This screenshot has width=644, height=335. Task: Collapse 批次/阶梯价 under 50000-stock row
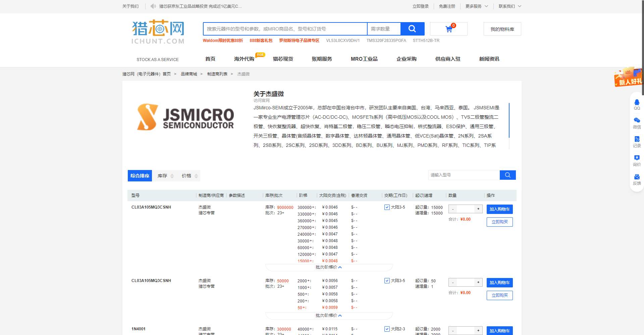329,316
